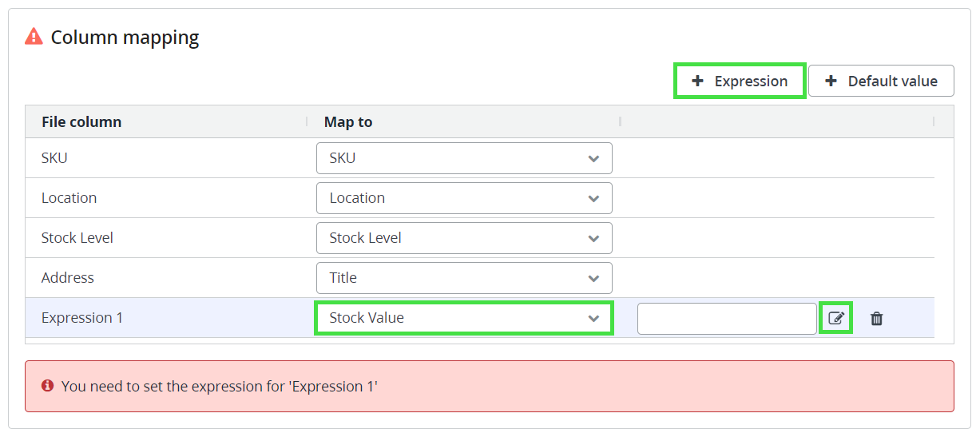Open the Address row Title dropdown
The width and height of the screenshot is (980, 437).
pos(464,278)
